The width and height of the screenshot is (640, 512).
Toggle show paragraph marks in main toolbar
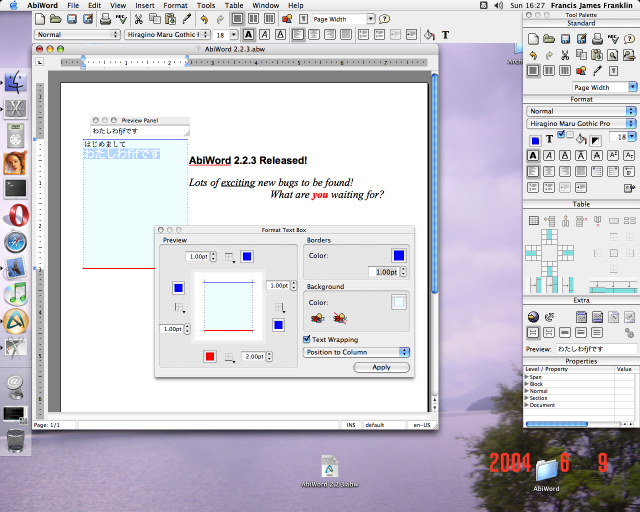(x=303, y=19)
